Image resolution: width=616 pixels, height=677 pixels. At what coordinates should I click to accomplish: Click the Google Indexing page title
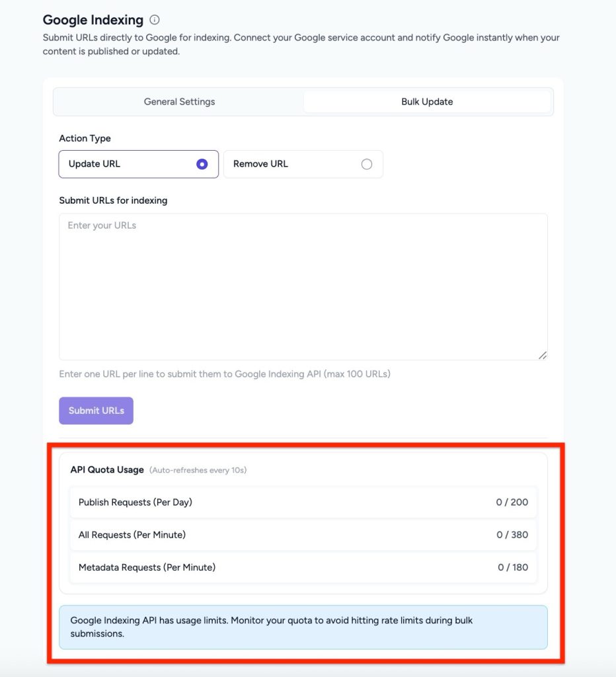[x=93, y=20]
